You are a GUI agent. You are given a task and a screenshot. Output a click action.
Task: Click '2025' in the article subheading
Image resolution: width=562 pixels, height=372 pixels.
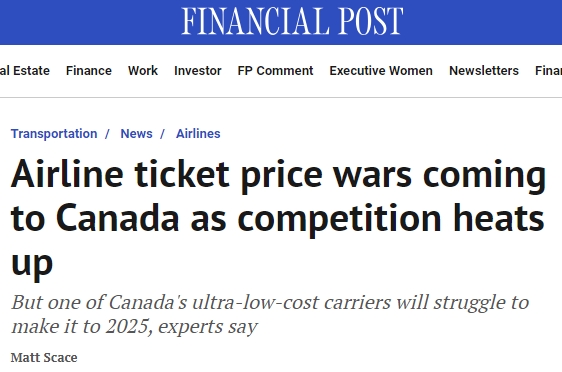pos(127,326)
